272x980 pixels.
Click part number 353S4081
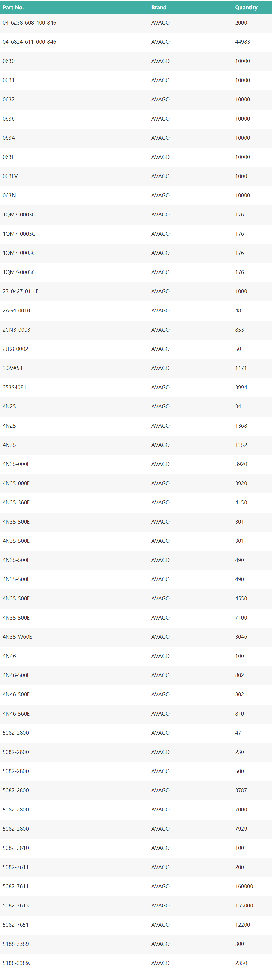[14, 387]
